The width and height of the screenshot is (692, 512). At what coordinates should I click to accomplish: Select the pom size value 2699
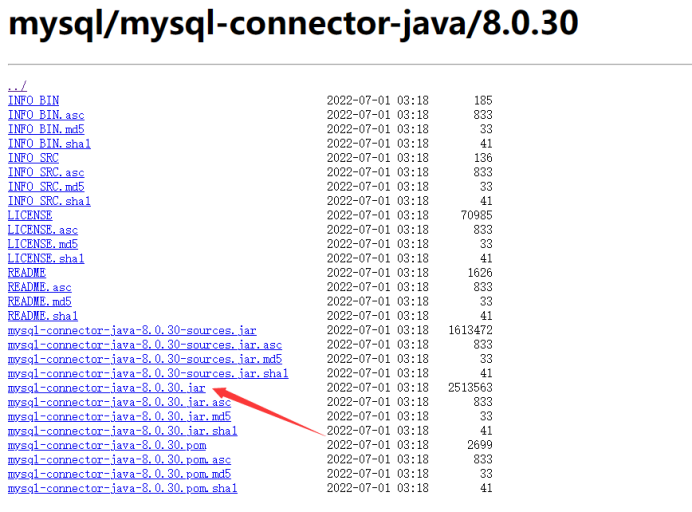[x=480, y=445]
